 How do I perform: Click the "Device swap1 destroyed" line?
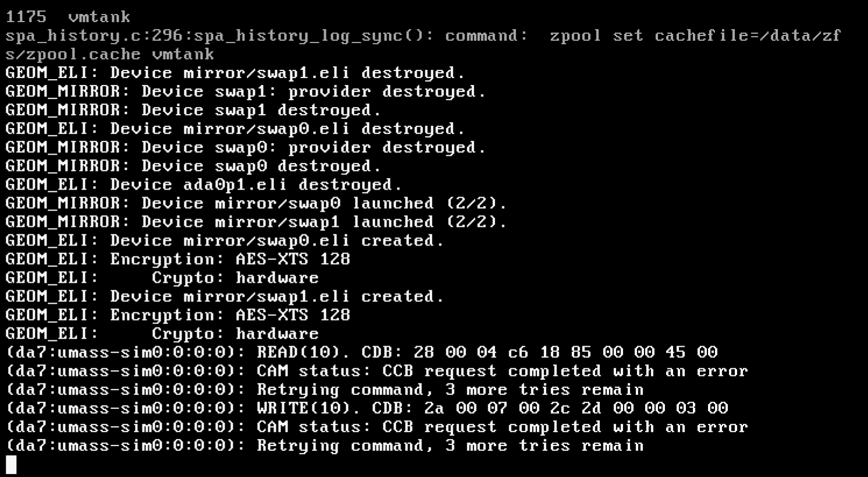tap(261, 110)
